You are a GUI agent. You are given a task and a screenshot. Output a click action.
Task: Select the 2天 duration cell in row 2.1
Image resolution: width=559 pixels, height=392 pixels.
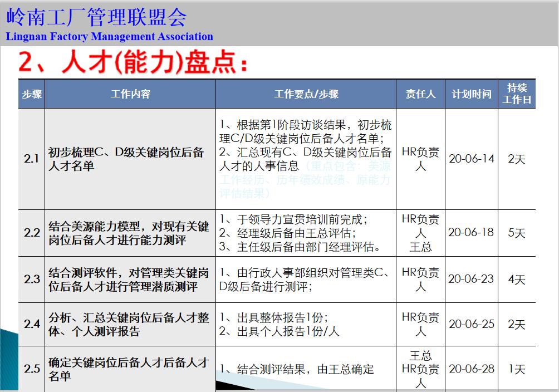pyautogui.click(x=516, y=159)
